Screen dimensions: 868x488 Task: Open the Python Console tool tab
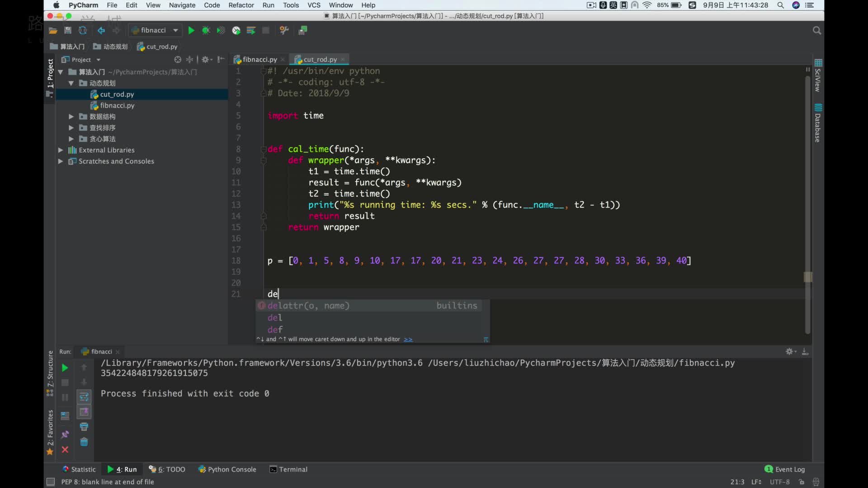[227, 469]
